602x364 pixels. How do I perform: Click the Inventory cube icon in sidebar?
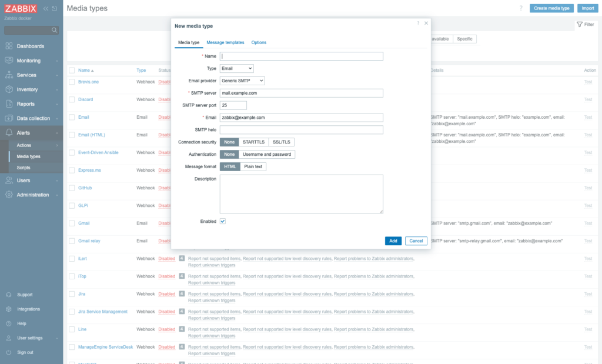pos(9,89)
